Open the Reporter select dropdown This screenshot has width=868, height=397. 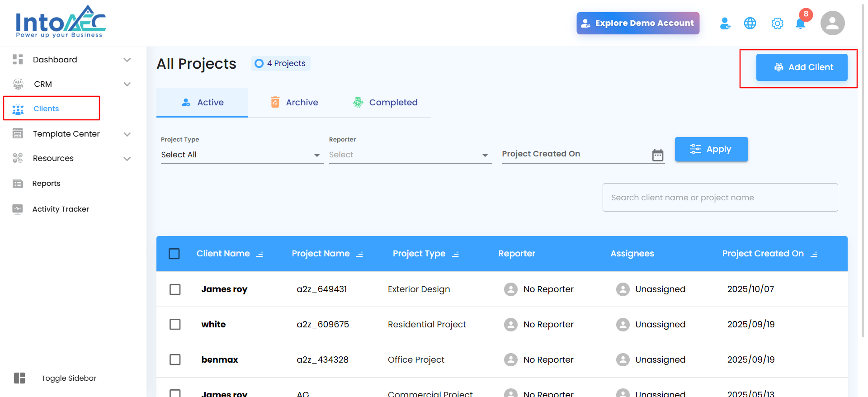coord(410,155)
